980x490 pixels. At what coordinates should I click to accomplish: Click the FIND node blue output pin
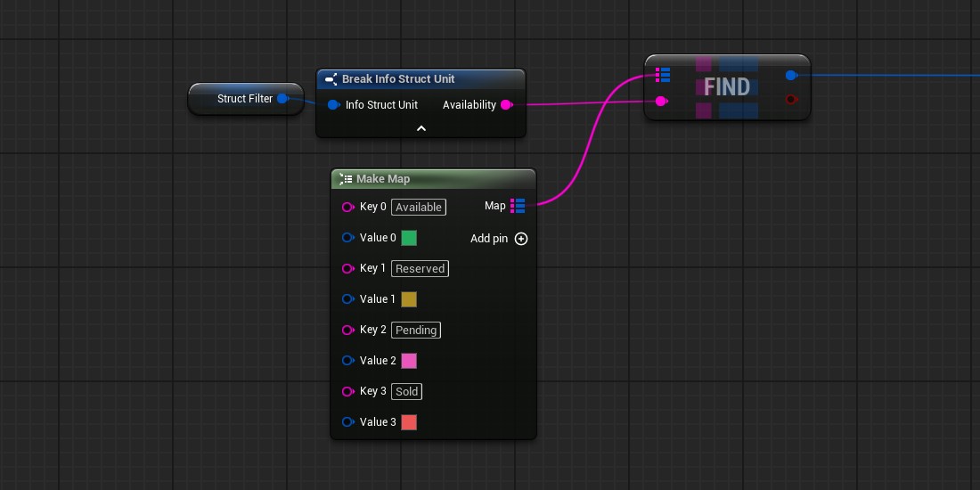click(791, 75)
